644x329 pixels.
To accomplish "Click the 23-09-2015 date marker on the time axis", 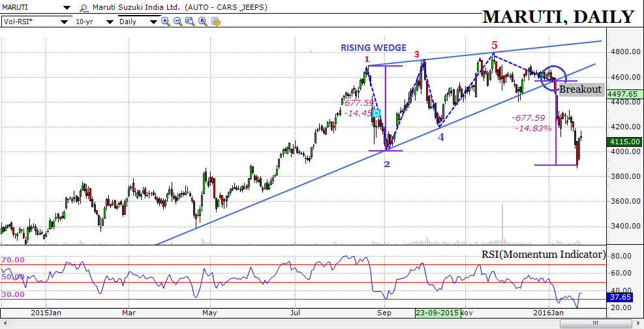I will tap(437, 313).
